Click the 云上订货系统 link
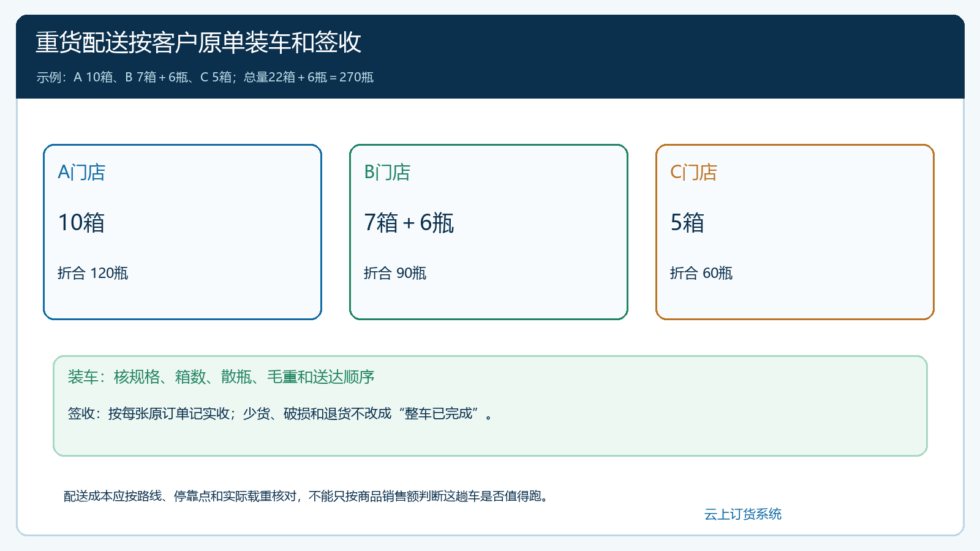The width and height of the screenshot is (980, 551). [x=742, y=514]
